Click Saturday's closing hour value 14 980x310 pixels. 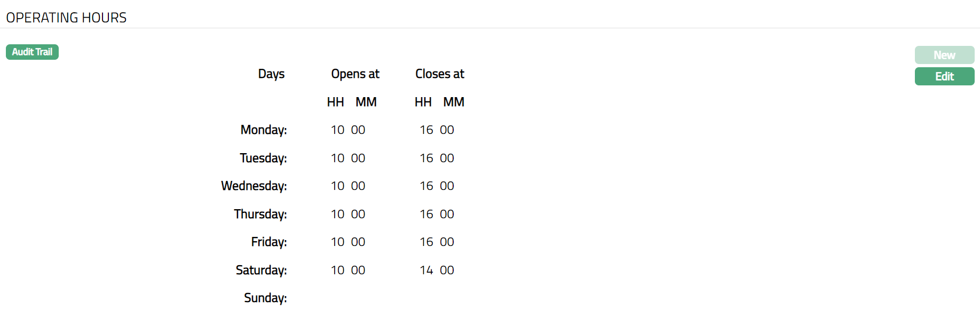click(x=426, y=270)
